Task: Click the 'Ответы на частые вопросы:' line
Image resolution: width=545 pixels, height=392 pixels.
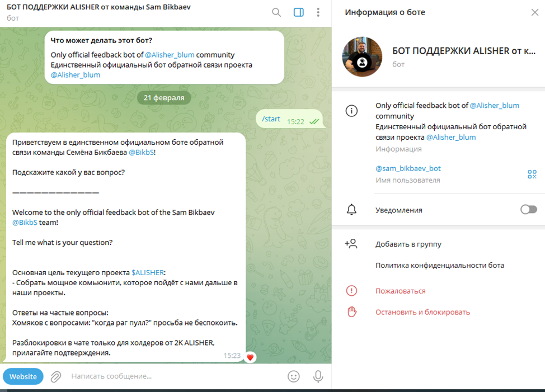Action: coord(60,313)
